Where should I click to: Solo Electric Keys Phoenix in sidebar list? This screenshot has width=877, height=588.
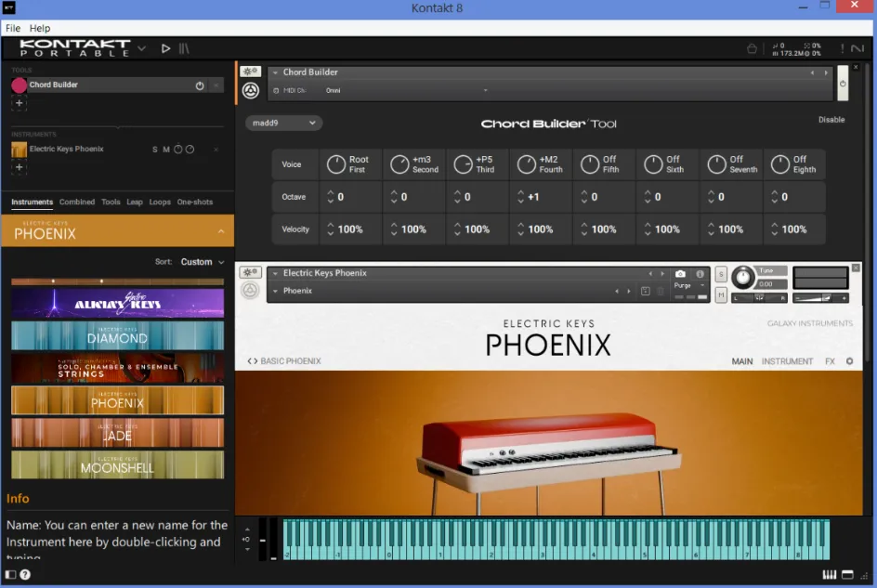(155, 150)
